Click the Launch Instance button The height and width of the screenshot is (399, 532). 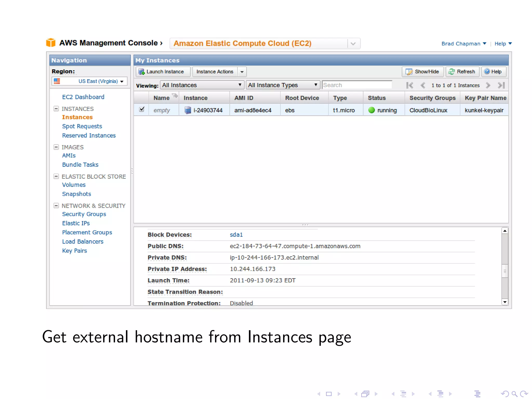163,72
